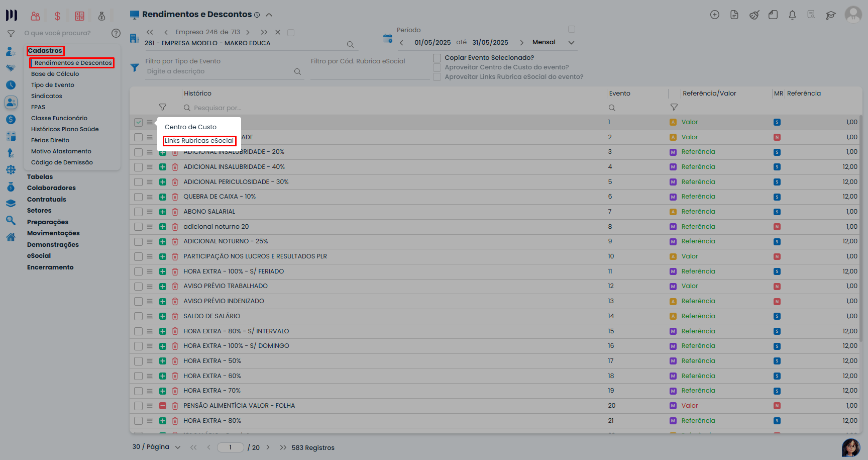This screenshot has width=868, height=460.
Task: Go to previous period with the left chevron
Action: coord(401,43)
